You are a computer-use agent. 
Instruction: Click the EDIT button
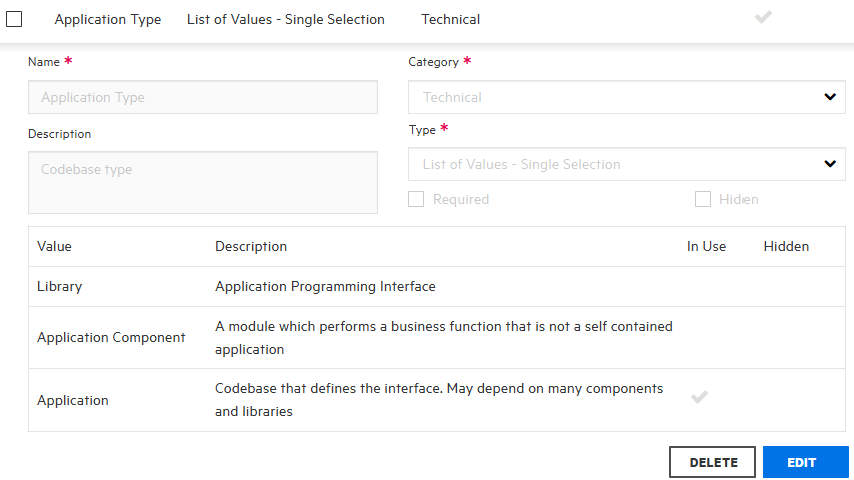click(805, 462)
